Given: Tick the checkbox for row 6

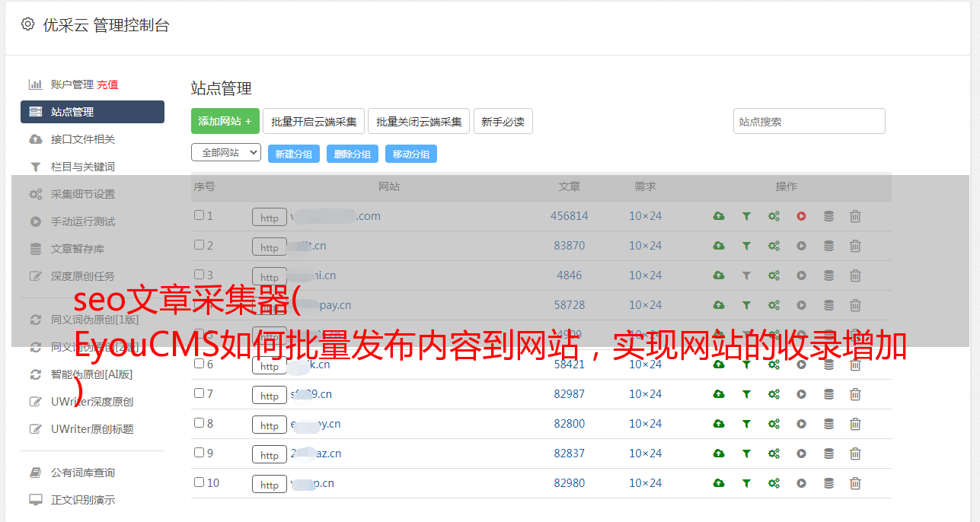Looking at the screenshot, I should point(199,364).
